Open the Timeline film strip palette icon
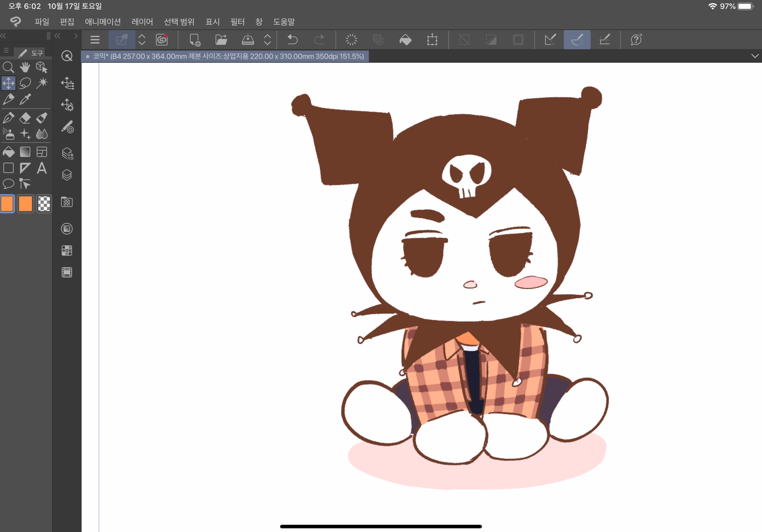The height and width of the screenshot is (532, 762). click(67, 272)
